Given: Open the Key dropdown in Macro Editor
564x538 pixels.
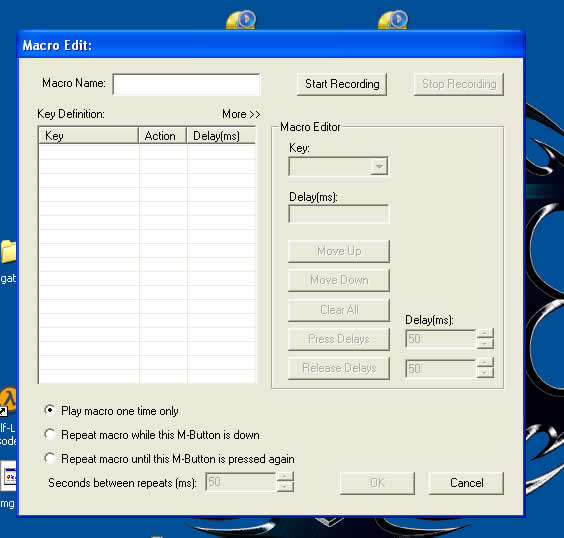Looking at the screenshot, I should pos(379,167).
